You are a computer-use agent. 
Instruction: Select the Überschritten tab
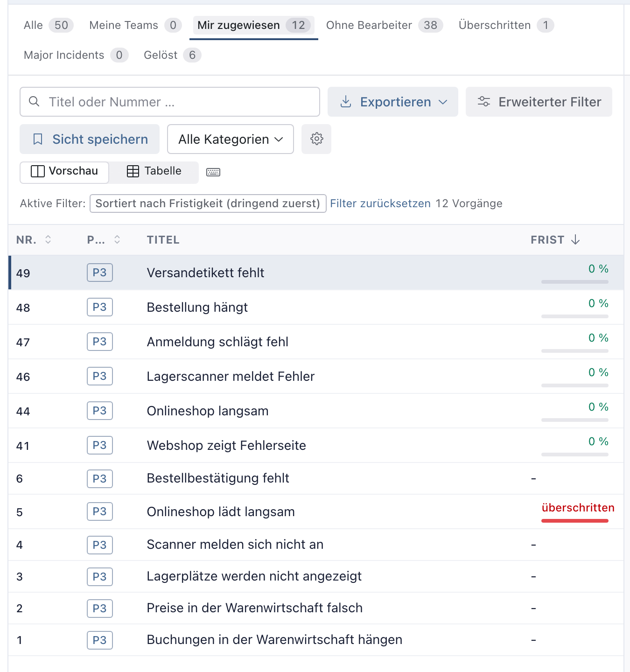pos(506,25)
